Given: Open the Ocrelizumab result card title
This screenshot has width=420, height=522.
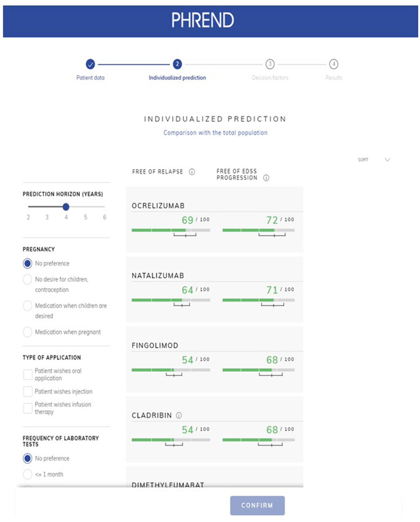Looking at the screenshot, I should coord(158,206).
